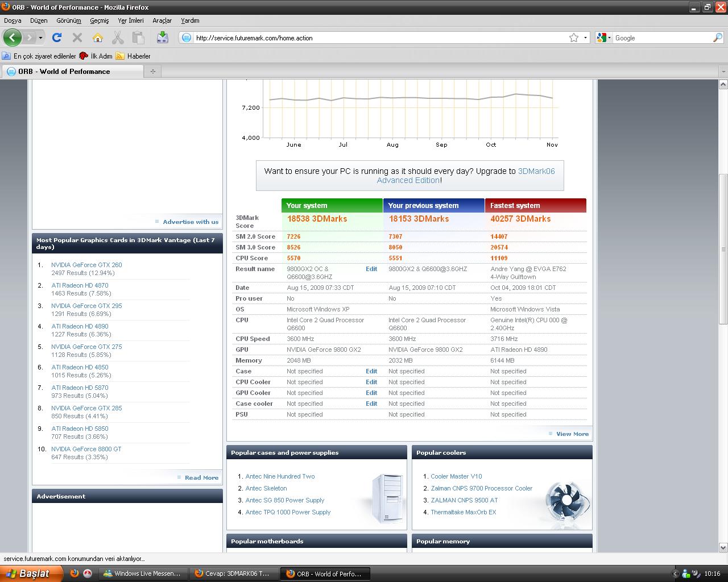Click Read More under popular graphics cards
This screenshot has width=728, height=582.
201,477
